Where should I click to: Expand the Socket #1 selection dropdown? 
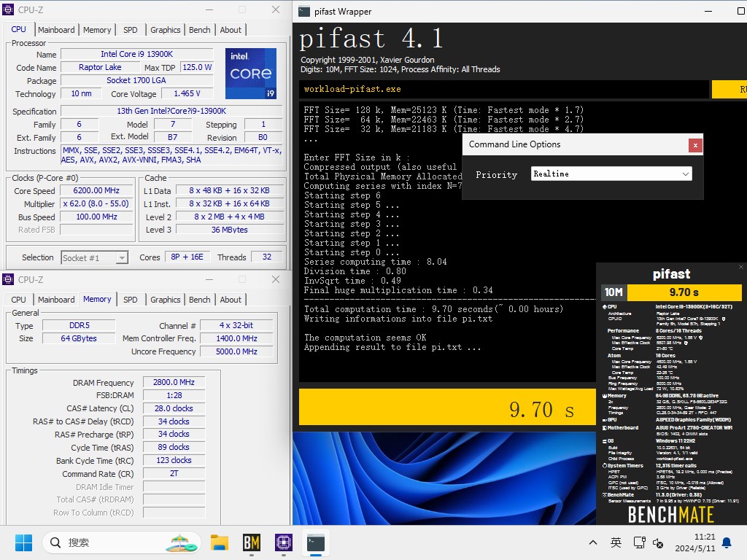(94, 257)
